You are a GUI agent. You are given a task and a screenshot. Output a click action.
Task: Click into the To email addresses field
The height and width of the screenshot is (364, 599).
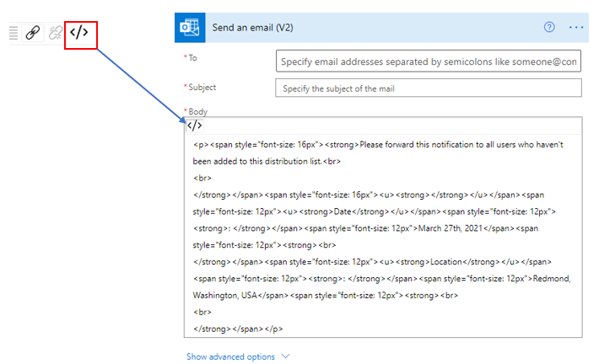coord(429,61)
